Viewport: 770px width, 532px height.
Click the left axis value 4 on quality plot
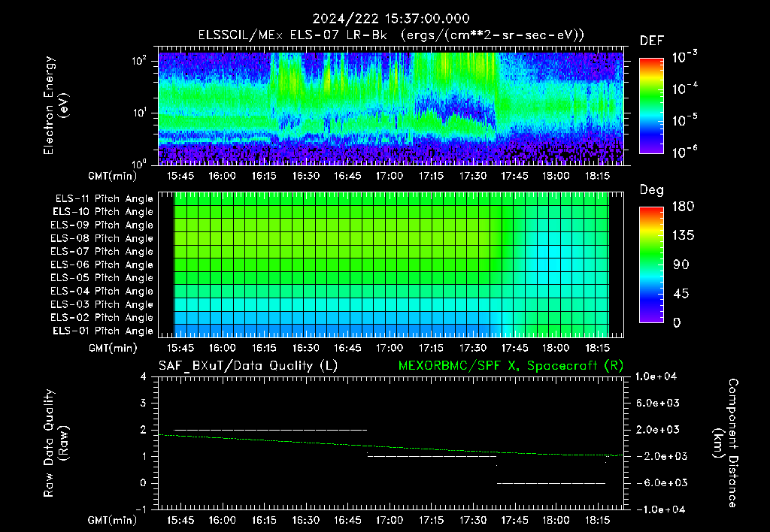click(x=144, y=377)
